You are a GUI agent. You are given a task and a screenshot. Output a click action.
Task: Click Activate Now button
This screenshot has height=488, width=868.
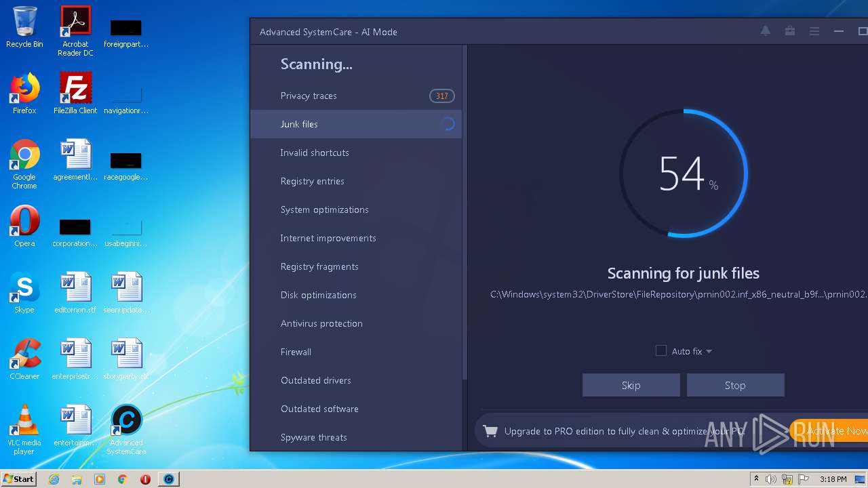tap(829, 431)
